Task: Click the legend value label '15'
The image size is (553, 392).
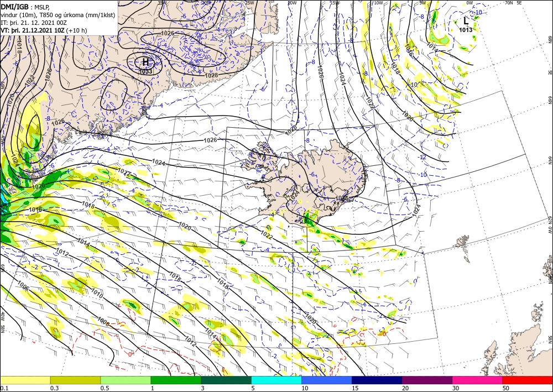Action: 355,388
